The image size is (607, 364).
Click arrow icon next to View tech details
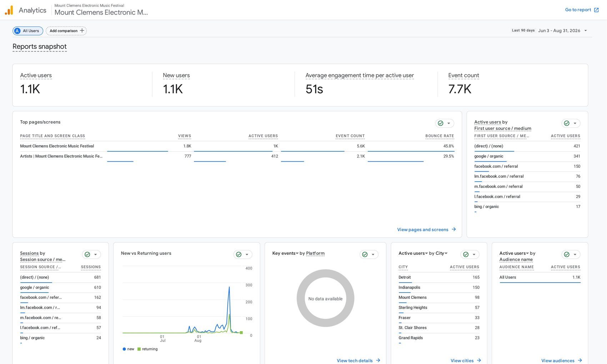(x=378, y=360)
